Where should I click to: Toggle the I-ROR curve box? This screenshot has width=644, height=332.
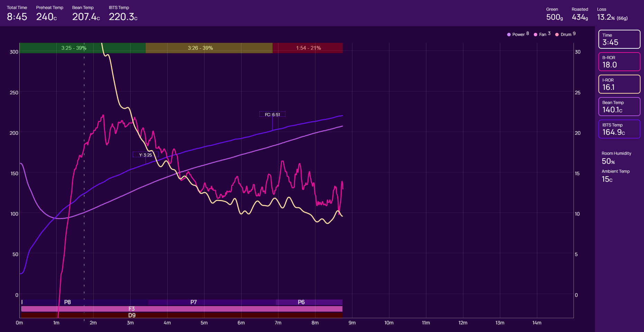click(619, 84)
